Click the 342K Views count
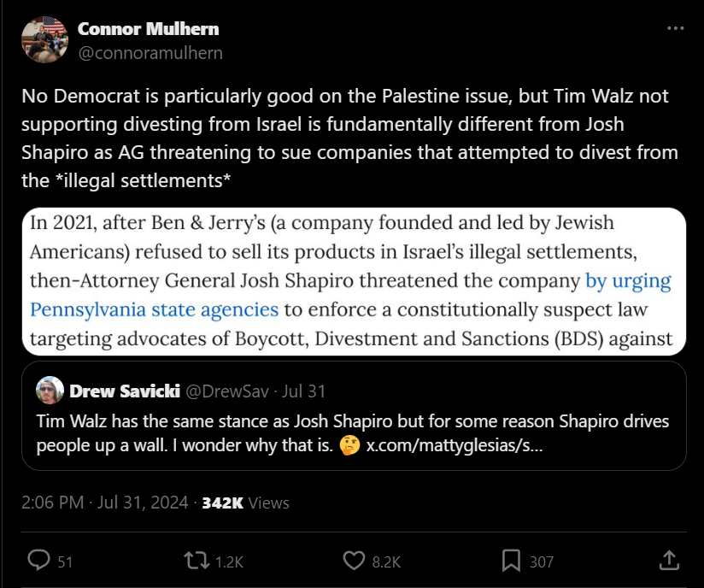Image resolution: width=704 pixels, height=588 pixels. pyautogui.click(x=245, y=503)
